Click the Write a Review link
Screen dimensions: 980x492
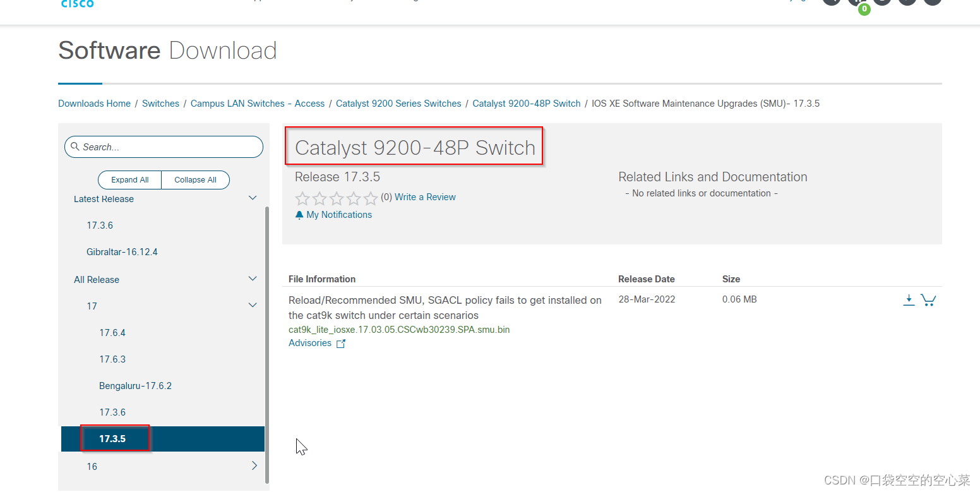(x=425, y=197)
